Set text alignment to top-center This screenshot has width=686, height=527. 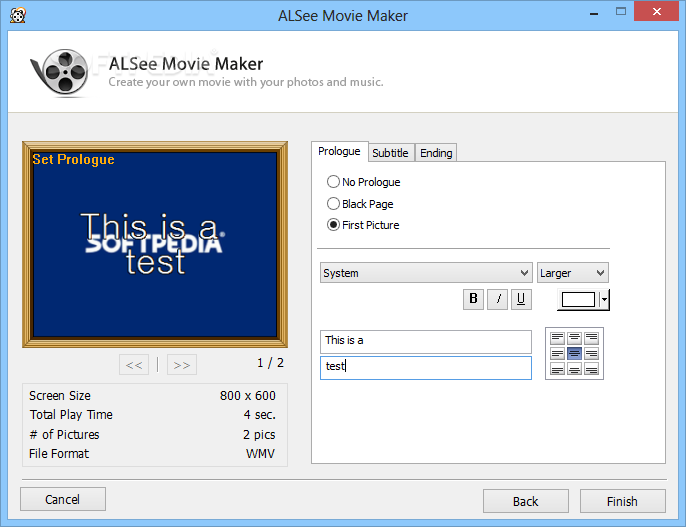coord(574,338)
